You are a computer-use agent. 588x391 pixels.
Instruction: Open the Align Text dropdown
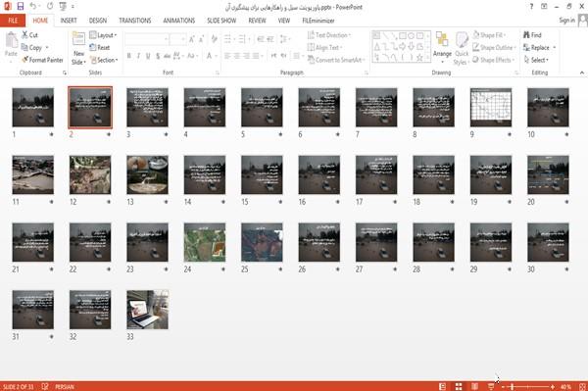324,47
